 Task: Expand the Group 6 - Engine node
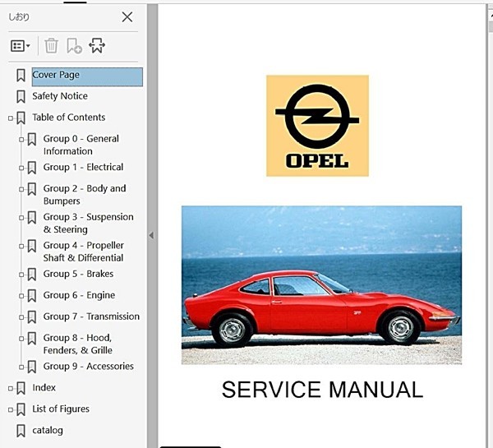click(21, 296)
